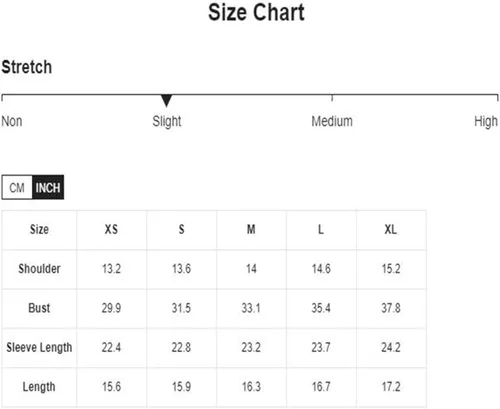Click the XS length value 15.6
Image resolution: width=500 pixels, height=409 pixels.
[x=111, y=387]
